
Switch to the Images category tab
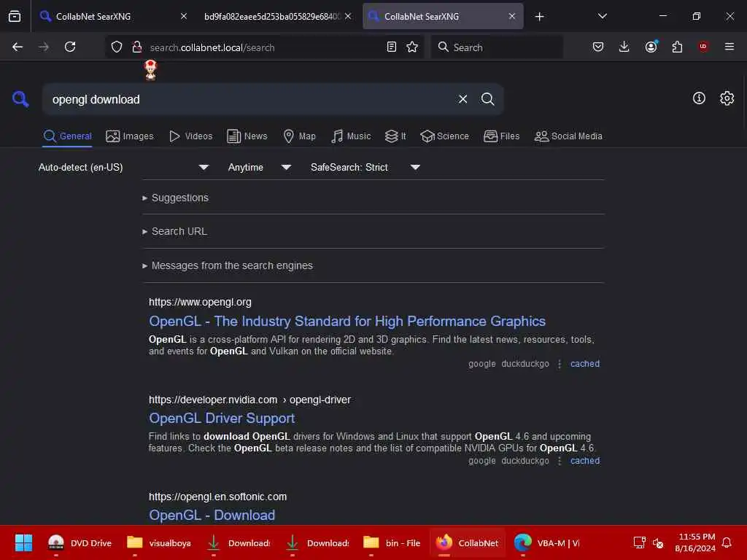pyautogui.click(x=130, y=136)
